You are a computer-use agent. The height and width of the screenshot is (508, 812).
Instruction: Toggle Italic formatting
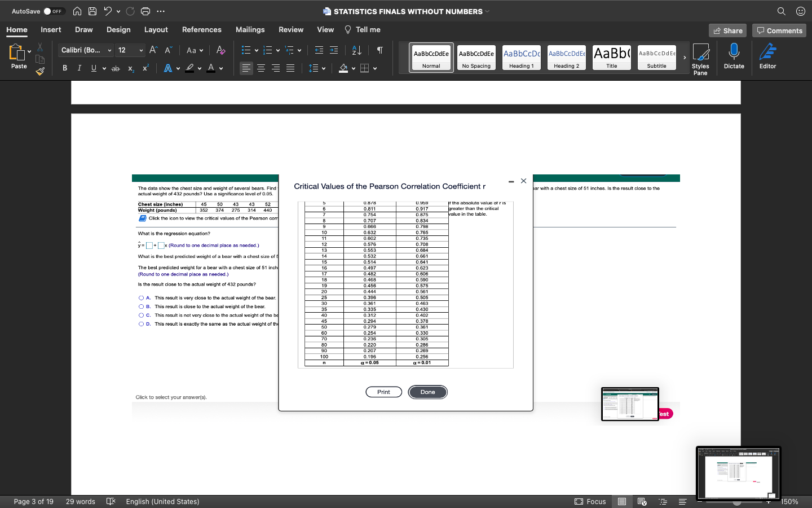tap(79, 68)
